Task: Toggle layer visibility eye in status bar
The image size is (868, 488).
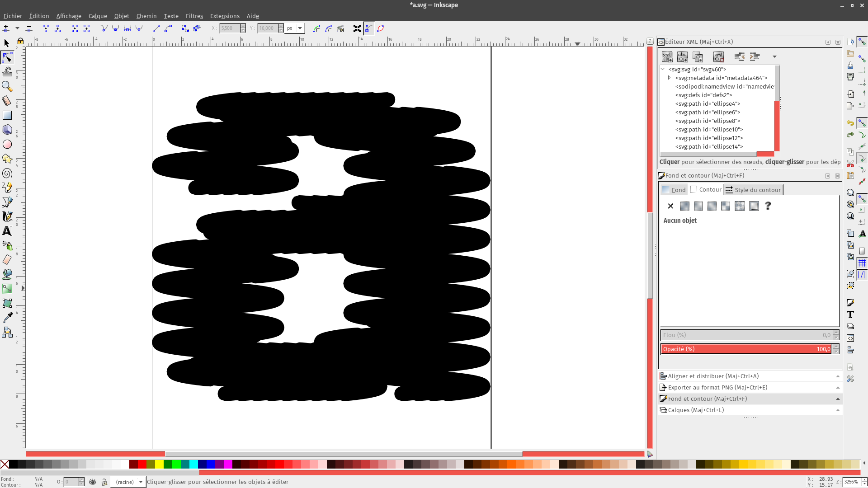Action: point(93,482)
